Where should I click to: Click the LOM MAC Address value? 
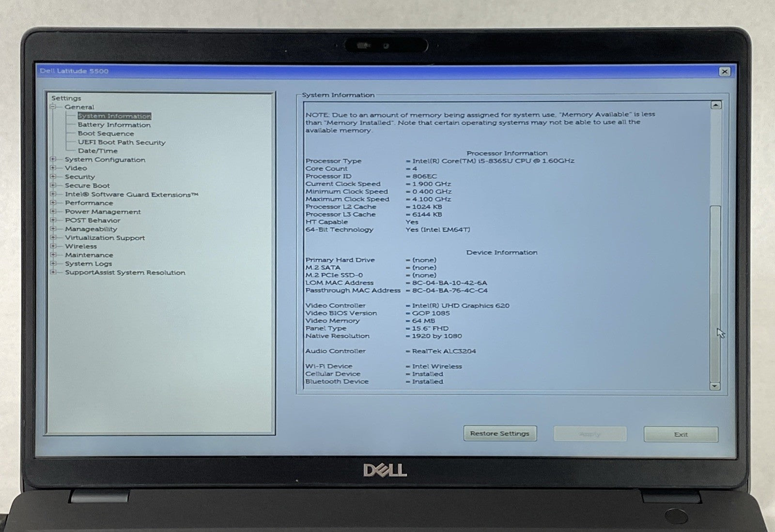coord(449,283)
